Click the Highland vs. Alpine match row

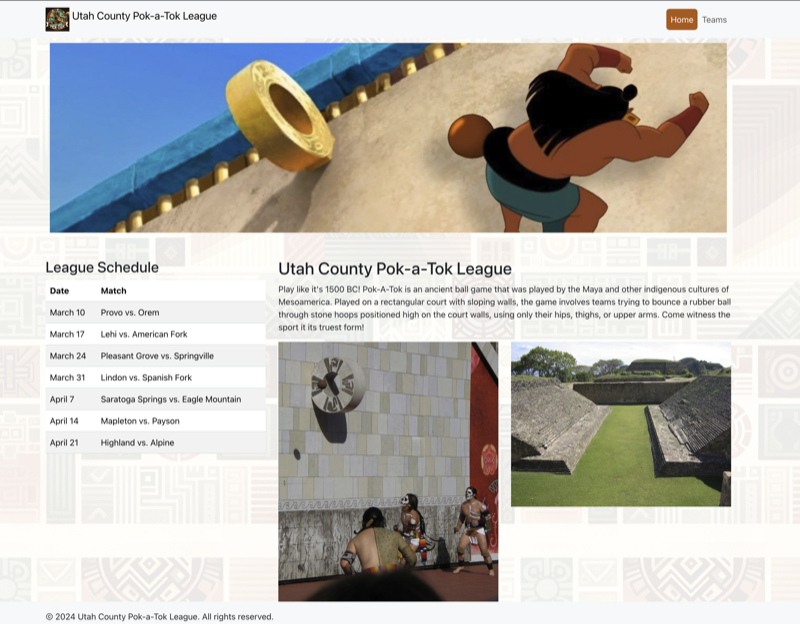(x=156, y=442)
